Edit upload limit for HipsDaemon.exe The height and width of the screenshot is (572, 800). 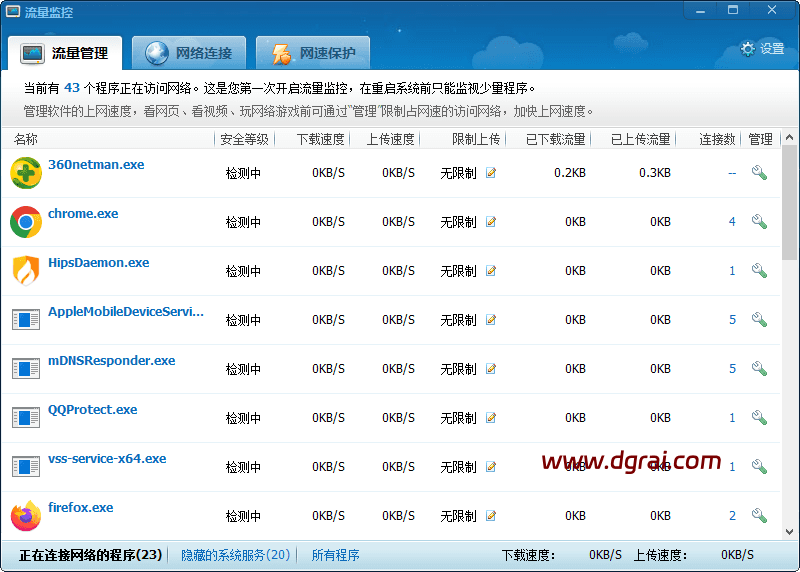pos(491,271)
